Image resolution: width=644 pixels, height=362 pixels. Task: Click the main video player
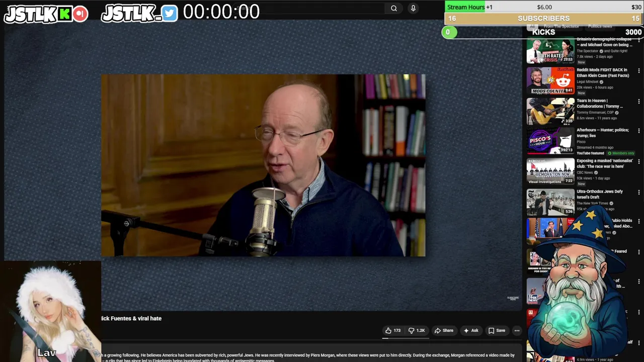[x=263, y=165]
